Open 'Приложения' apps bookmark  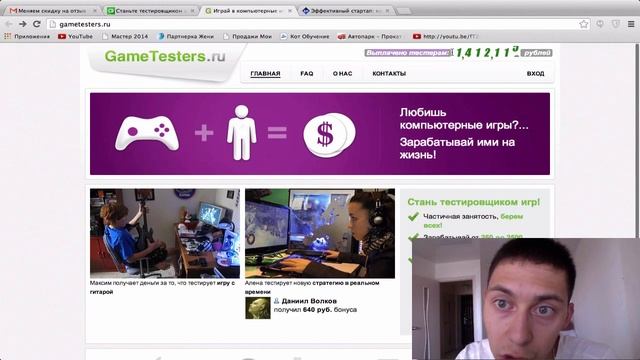click(27, 36)
